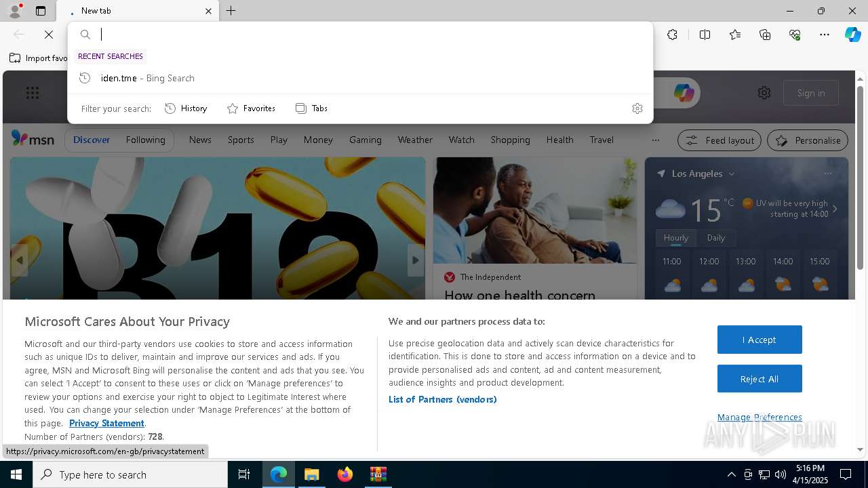Open the Windows Start menu
Image resolution: width=868 pixels, height=488 pixels.
16,474
